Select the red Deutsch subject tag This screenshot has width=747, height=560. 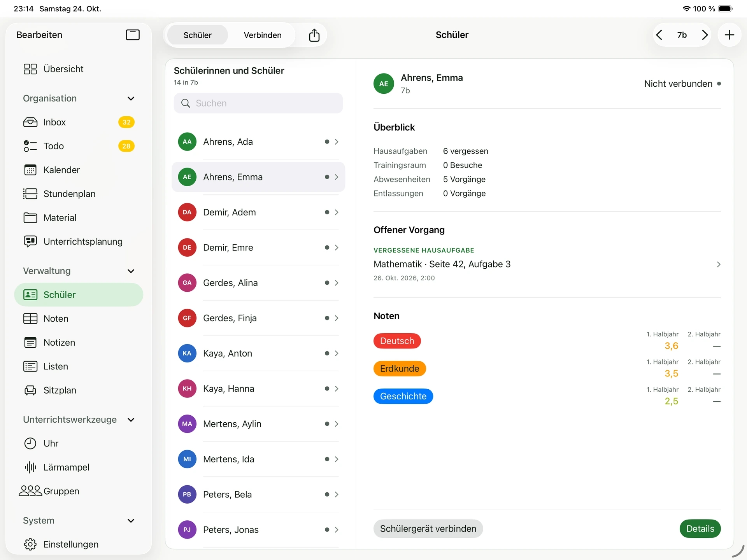pyautogui.click(x=397, y=341)
